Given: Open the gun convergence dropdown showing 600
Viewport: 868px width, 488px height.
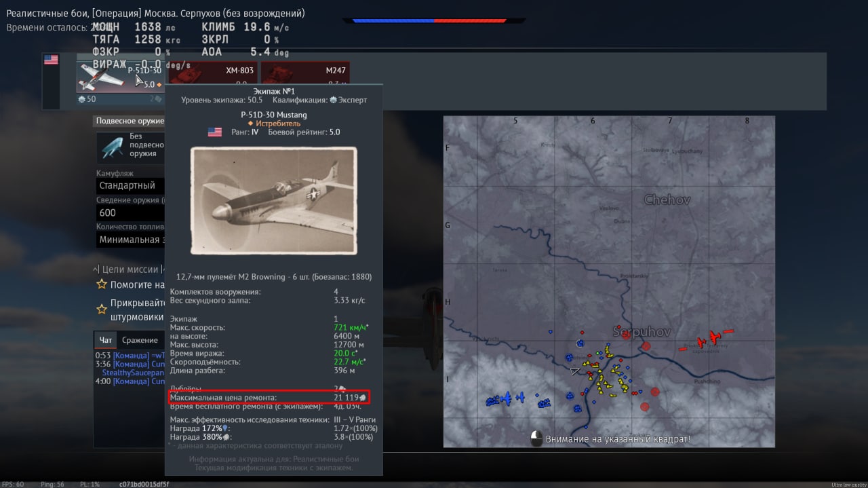Looking at the screenshot, I should [x=130, y=212].
